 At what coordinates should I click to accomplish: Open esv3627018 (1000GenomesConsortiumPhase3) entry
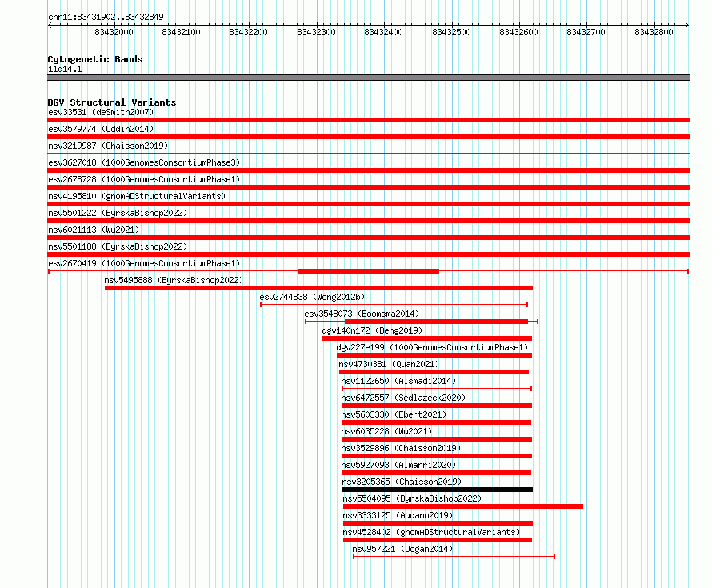(144, 162)
